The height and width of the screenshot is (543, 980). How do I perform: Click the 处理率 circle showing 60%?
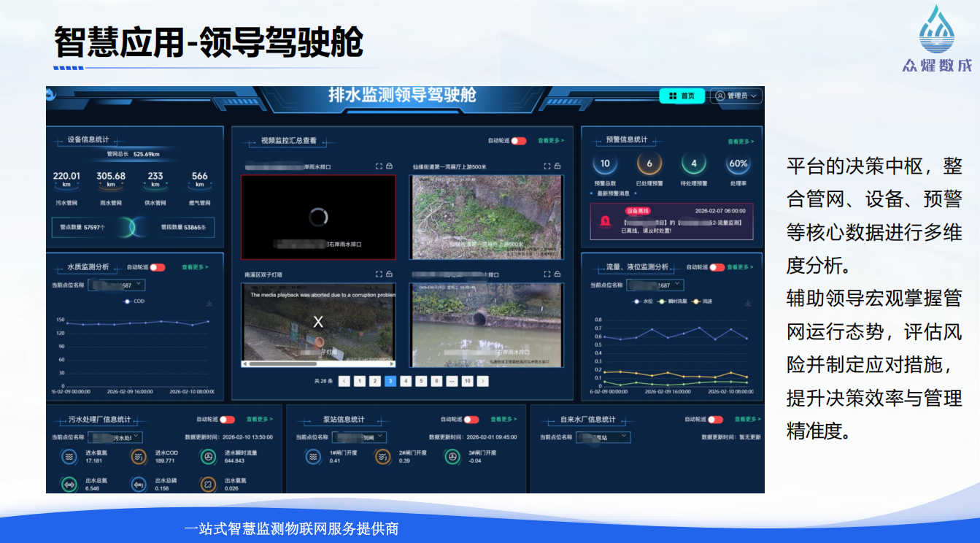[738, 164]
